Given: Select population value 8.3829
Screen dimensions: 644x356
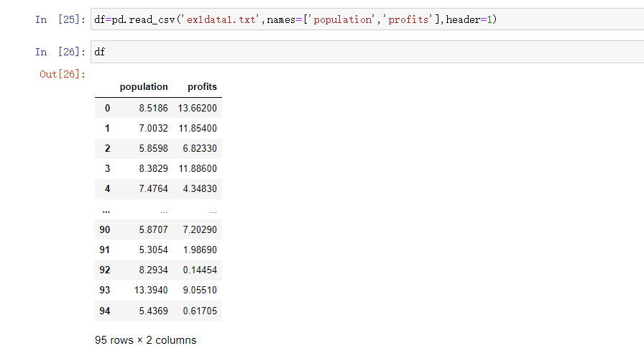Looking at the screenshot, I should 153,168.
